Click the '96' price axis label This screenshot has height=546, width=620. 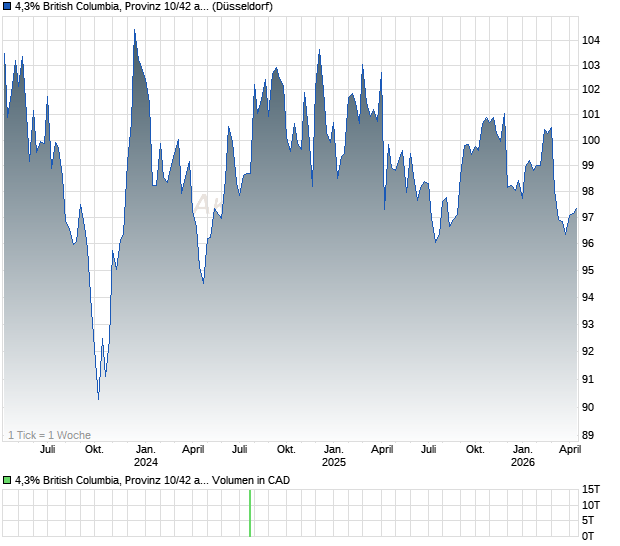coord(588,244)
